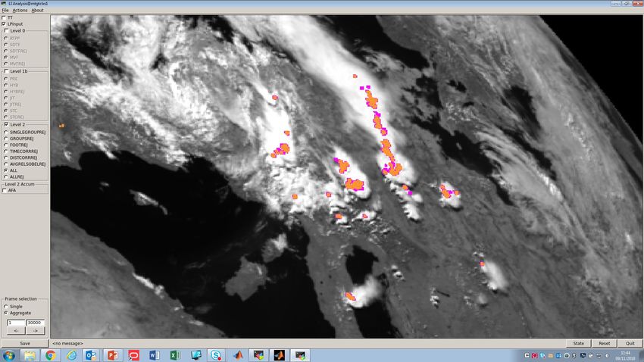Select the FOOTREJ radio option
This screenshot has width=644, height=362.
(6, 145)
